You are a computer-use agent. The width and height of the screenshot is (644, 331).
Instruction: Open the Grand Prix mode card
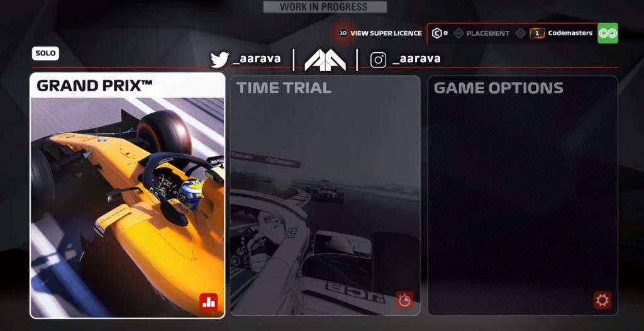127,196
